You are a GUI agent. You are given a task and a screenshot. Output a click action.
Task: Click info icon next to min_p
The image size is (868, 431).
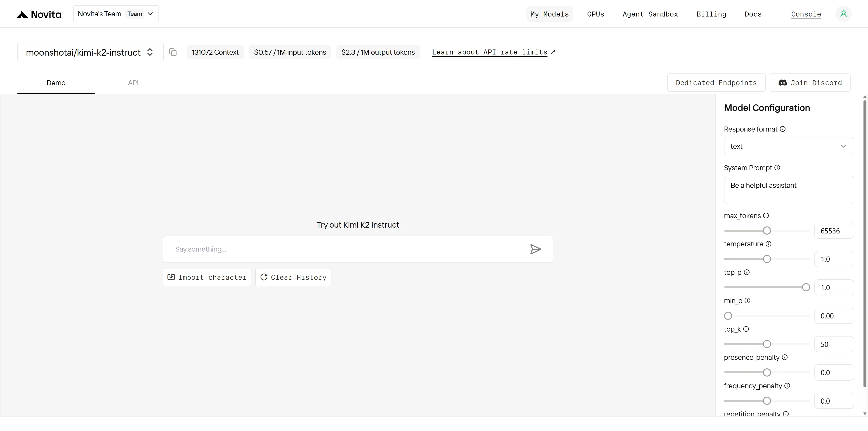click(747, 301)
